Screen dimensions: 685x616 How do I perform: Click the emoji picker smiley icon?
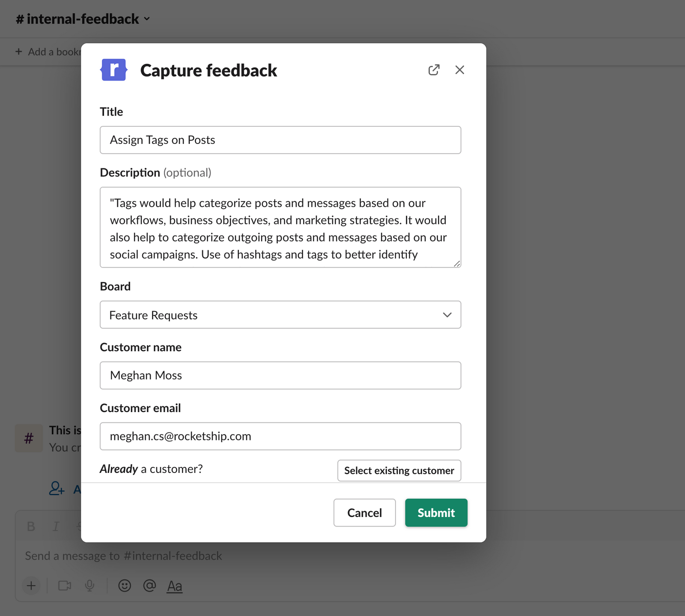125,586
